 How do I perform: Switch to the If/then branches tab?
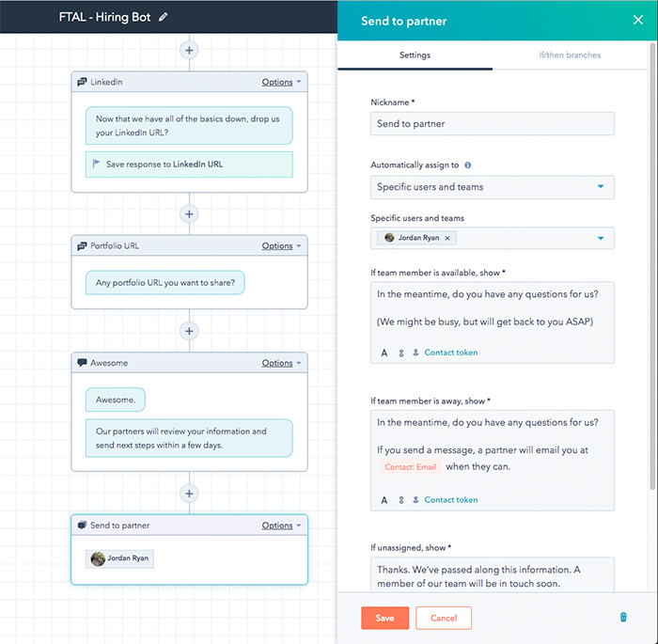(x=570, y=55)
